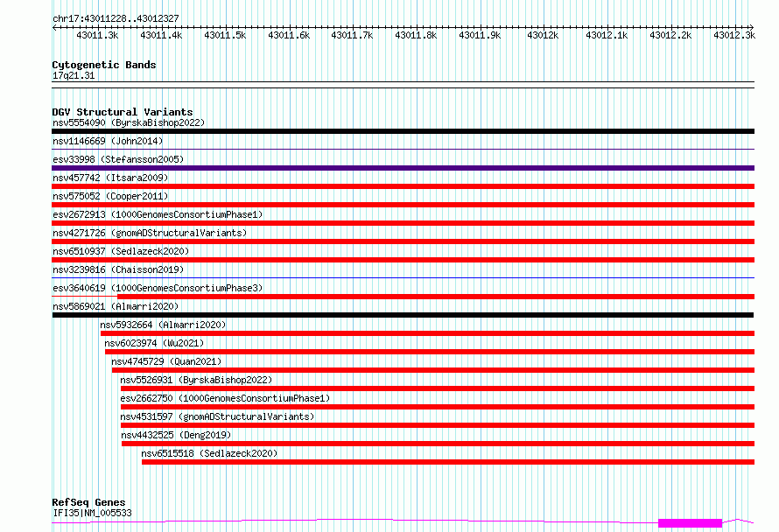The image size is (779, 532).
Task: Click the 43011.9k ruler tick label
Action: point(480,35)
